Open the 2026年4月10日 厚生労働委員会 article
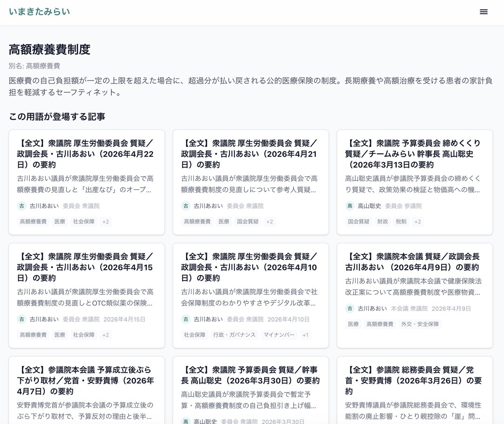 (x=251, y=296)
